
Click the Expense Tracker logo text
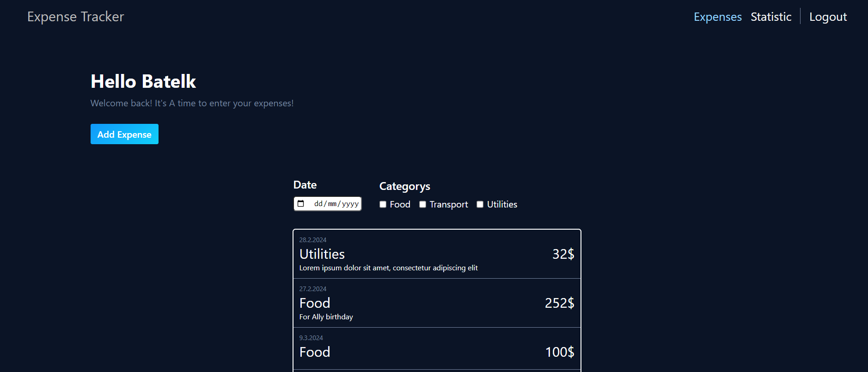point(75,17)
